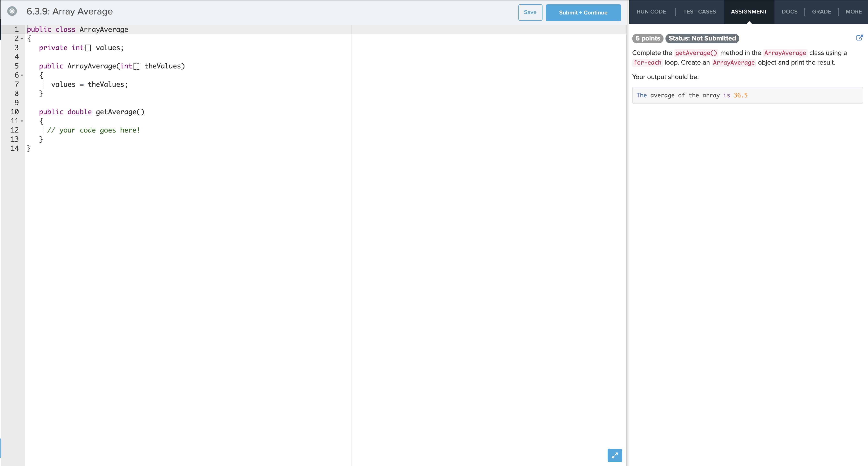Select the ASSIGNMENT tab
This screenshot has width=868, height=466.
tap(749, 12)
